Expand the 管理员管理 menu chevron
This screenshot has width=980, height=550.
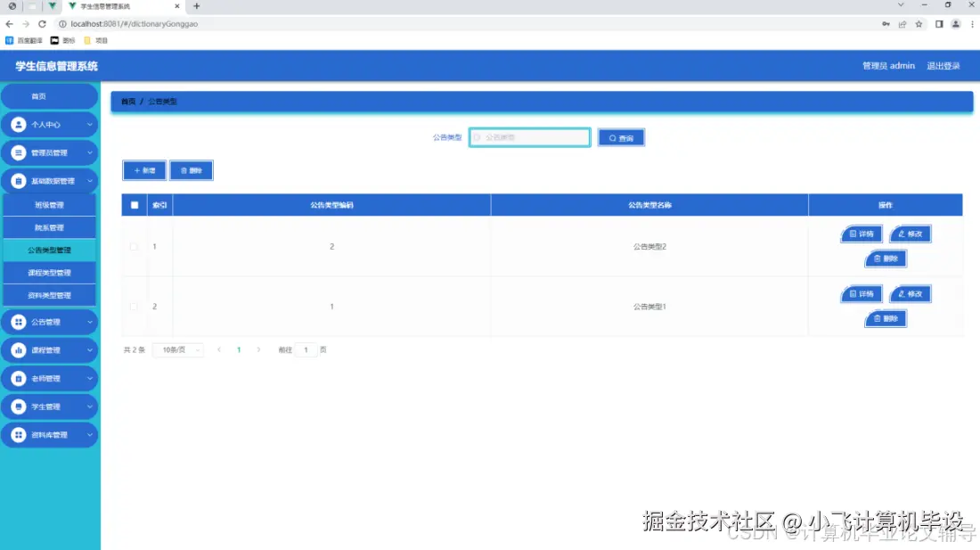89,152
